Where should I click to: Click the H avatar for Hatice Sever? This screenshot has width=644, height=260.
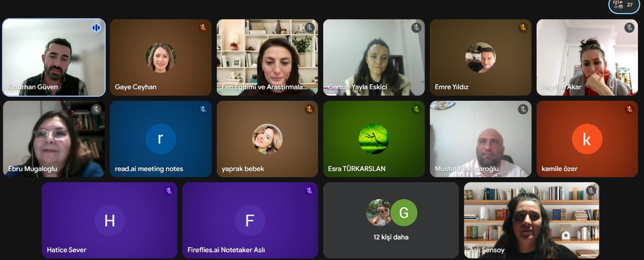point(109,220)
